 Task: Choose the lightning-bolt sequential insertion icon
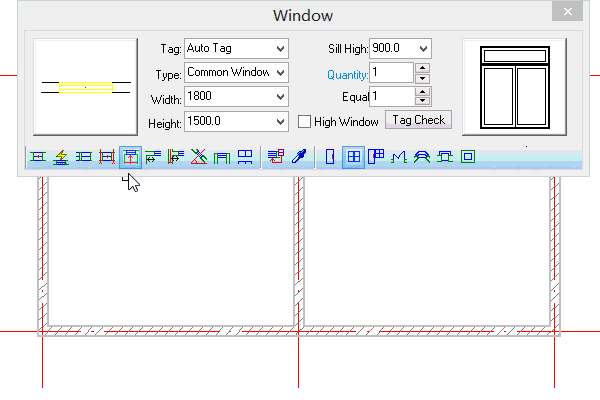(61, 157)
